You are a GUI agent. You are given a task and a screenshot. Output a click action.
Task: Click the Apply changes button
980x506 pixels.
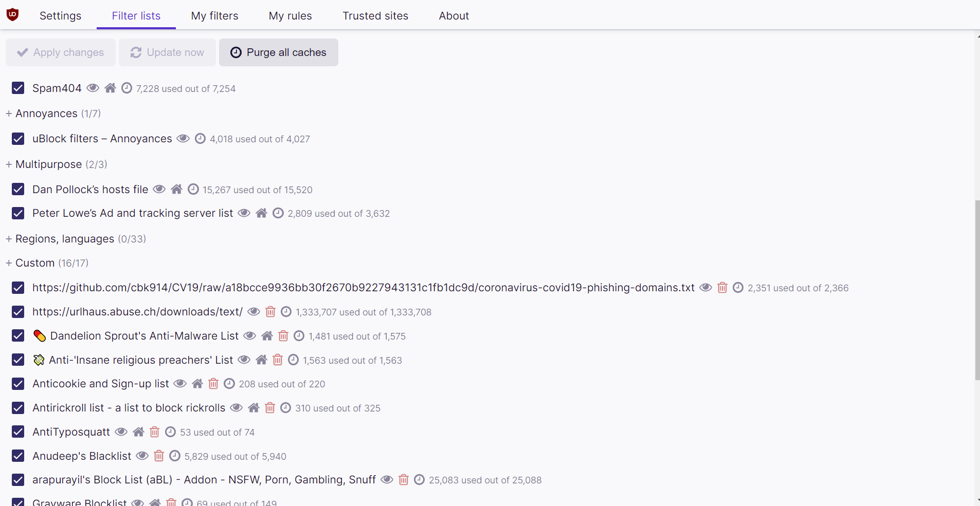pos(60,52)
